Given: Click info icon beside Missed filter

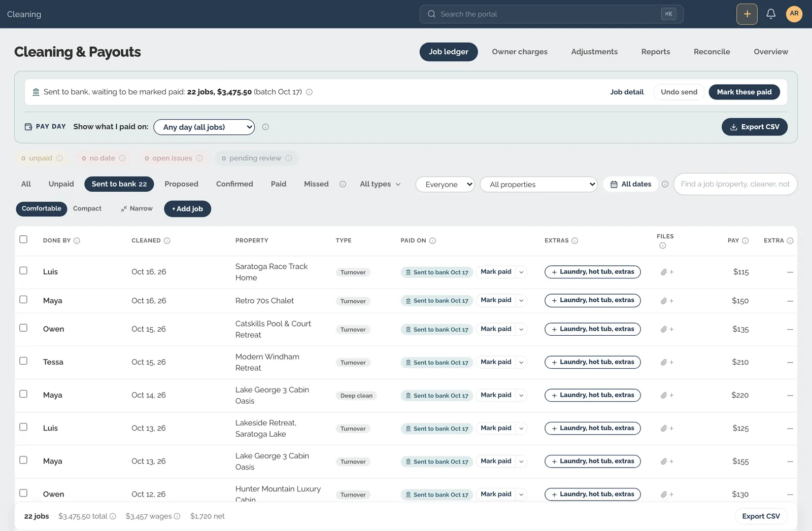Looking at the screenshot, I should [343, 185].
